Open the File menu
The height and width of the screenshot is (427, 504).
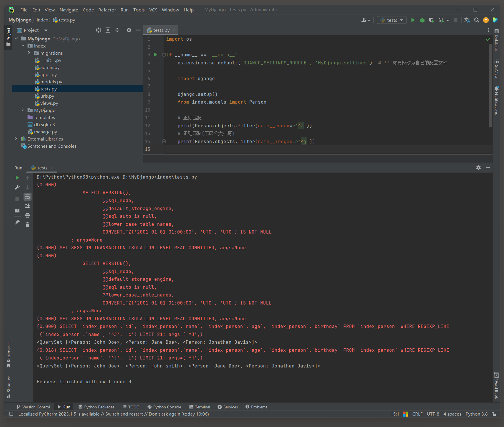coord(24,10)
